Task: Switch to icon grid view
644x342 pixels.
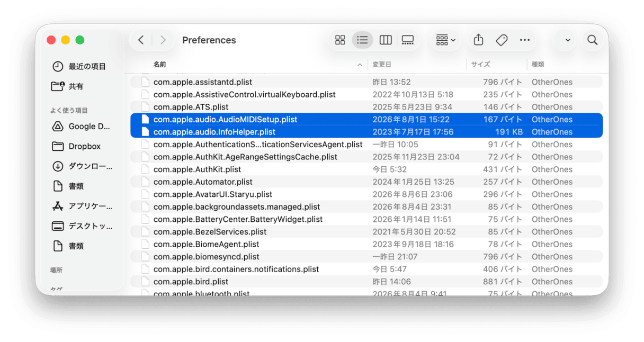Action: (340, 40)
